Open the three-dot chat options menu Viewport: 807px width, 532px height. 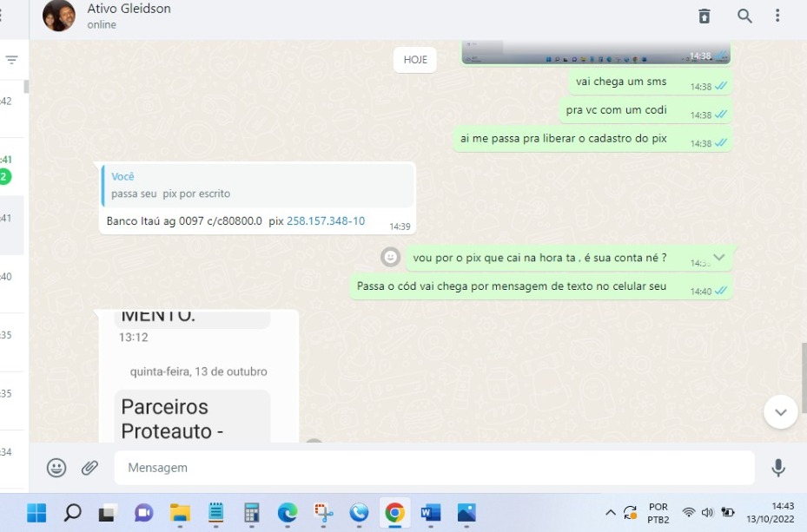777,16
